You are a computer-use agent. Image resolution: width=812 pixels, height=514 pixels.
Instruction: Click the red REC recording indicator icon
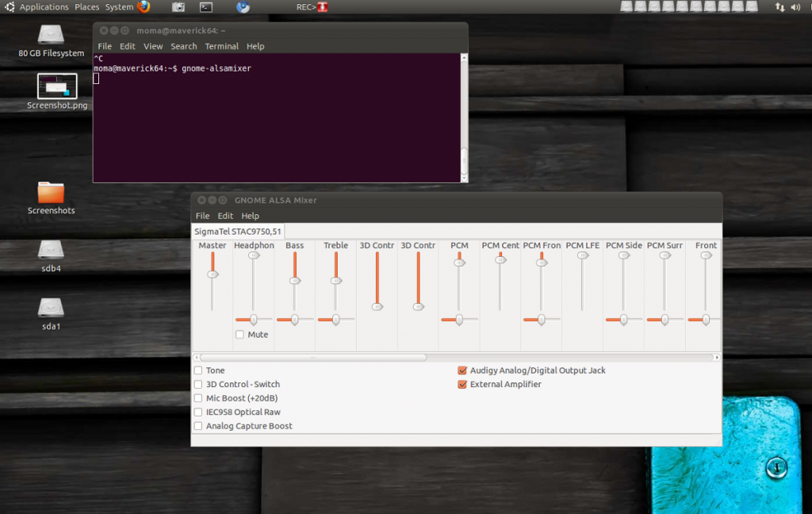tap(323, 6)
